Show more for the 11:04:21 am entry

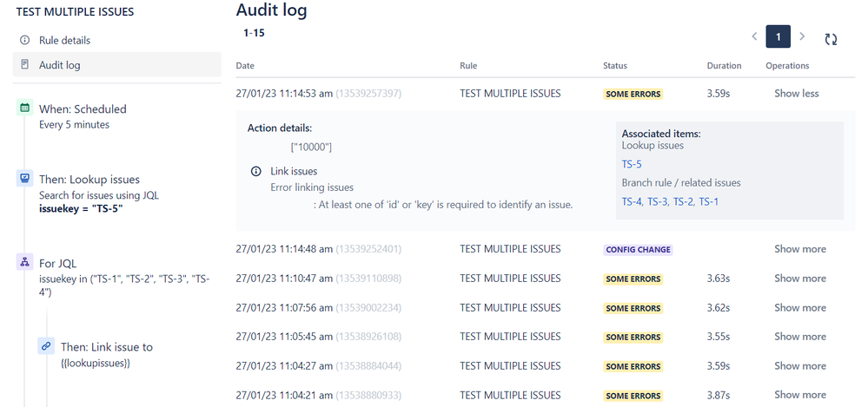pyautogui.click(x=800, y=395)
